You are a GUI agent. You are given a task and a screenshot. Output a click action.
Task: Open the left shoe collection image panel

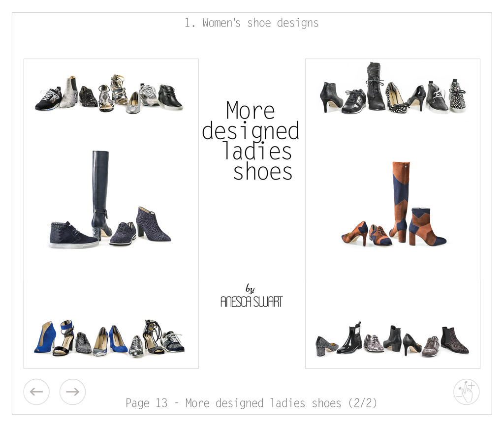111,213
